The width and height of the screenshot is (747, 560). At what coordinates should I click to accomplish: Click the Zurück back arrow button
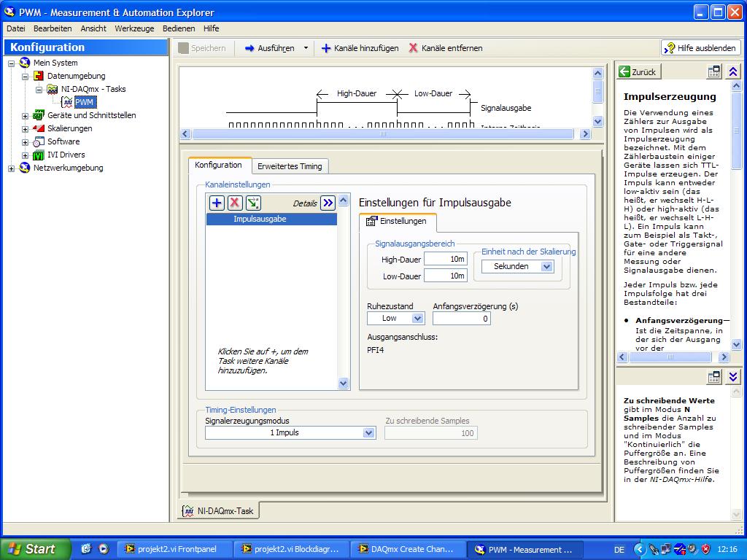point(638,72)
